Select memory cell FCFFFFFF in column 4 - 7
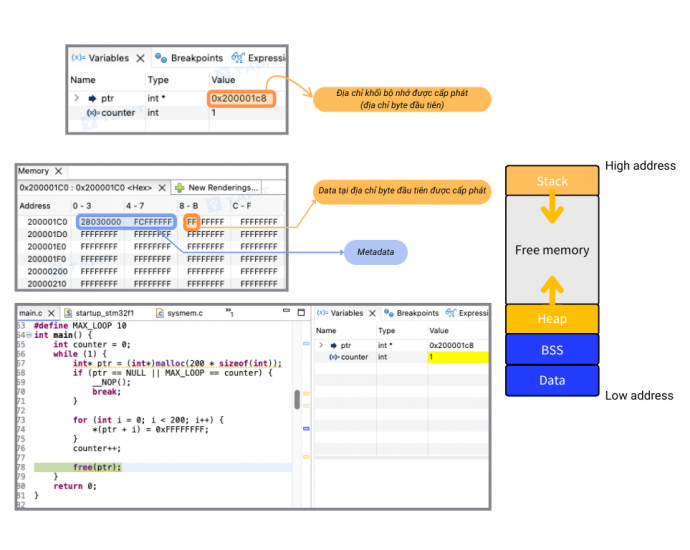The image size is (690, 550). (x=153, y=222)
